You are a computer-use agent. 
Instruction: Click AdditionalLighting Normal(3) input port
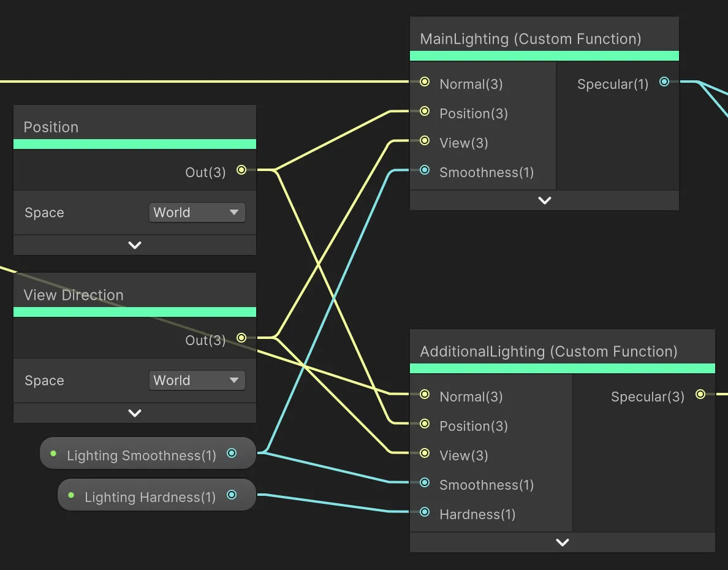coord(424,394)
